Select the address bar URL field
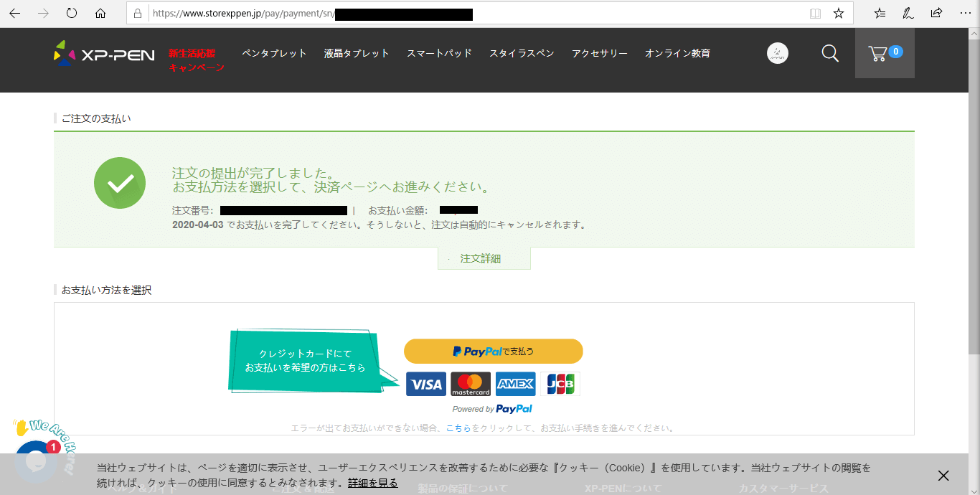980x495 pixels. [x=473, y=13]
